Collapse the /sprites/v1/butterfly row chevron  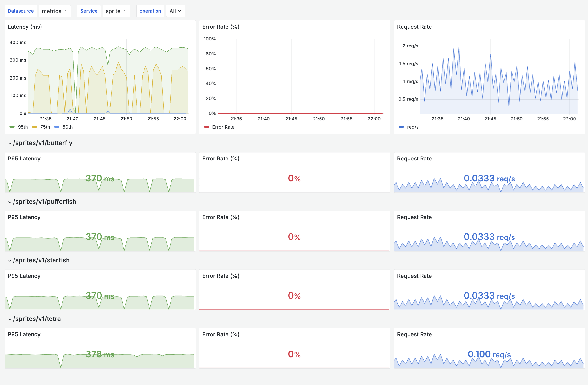coord(10,143)
